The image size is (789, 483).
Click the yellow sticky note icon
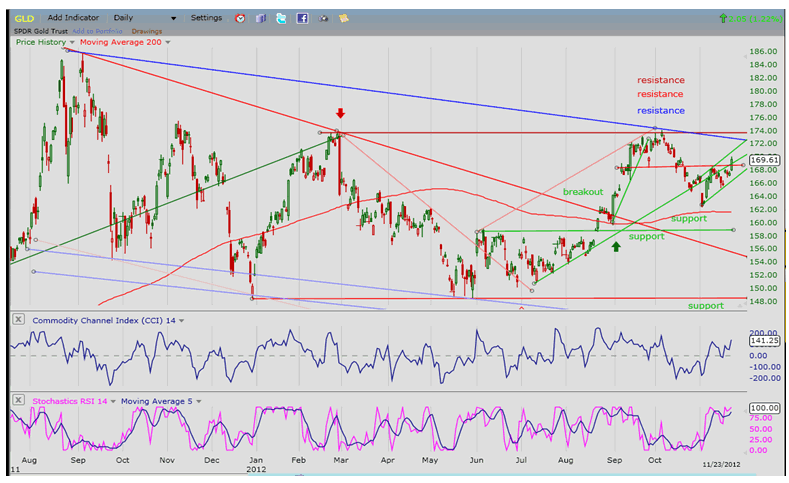(344, 18)
